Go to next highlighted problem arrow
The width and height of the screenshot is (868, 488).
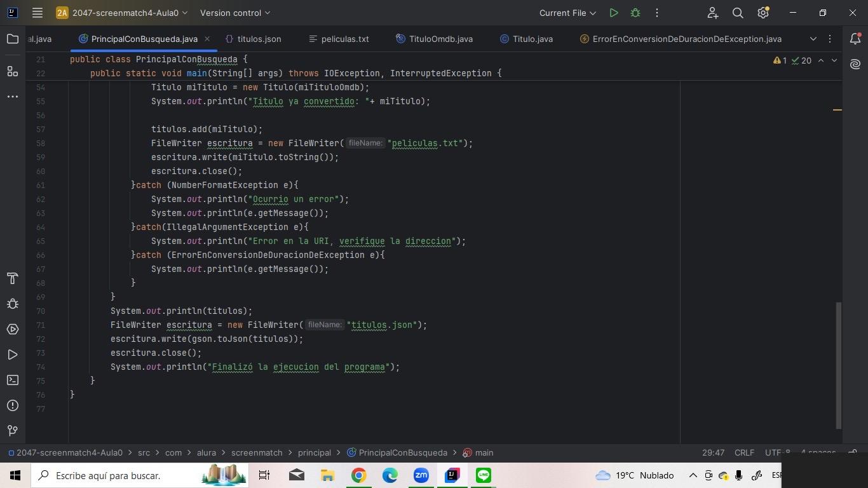pyautogui.click(x=834, y=60)
